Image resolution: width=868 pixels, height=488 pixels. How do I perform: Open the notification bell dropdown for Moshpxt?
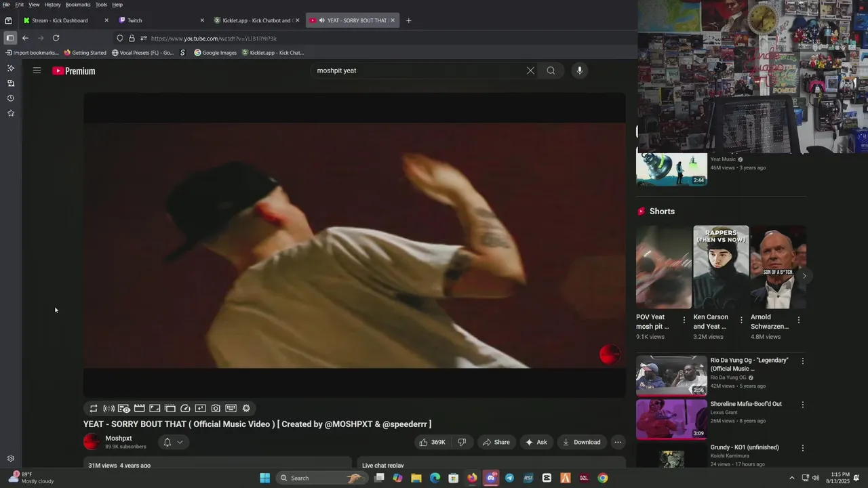pos(173,442)
